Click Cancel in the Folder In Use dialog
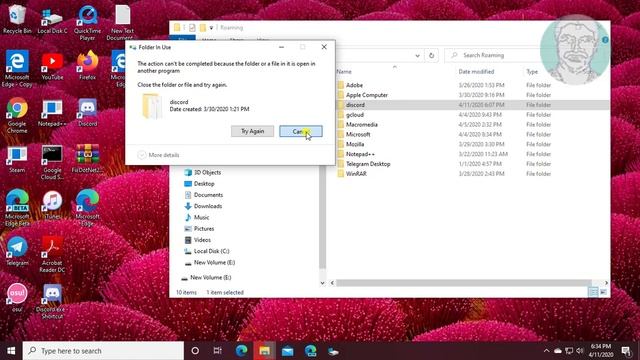The width and height of the screenshot is (640, 360). click(301, 131)
